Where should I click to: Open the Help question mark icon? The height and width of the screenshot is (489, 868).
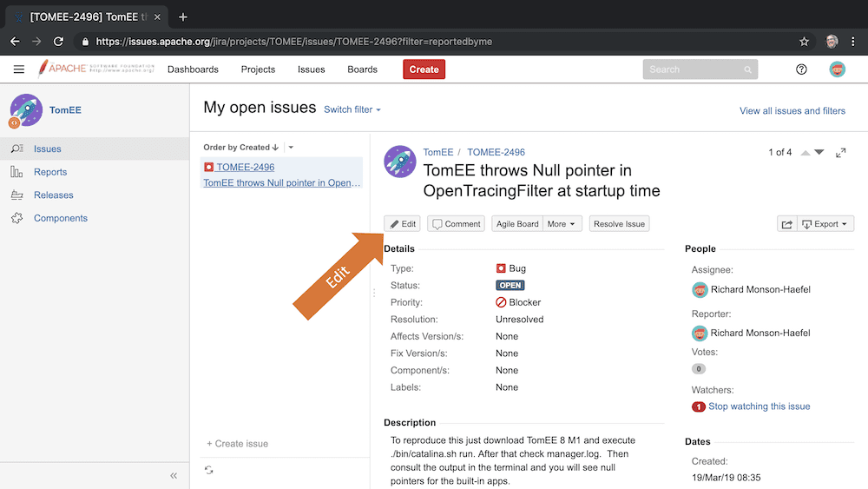coord(801,69)
